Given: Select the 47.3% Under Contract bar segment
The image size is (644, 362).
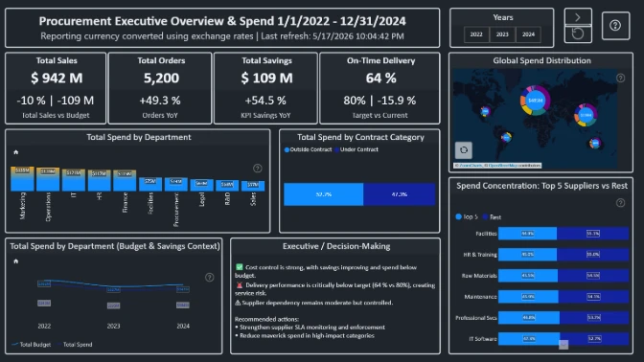Looking at the screenshot, I should click(x=400, y=194).
